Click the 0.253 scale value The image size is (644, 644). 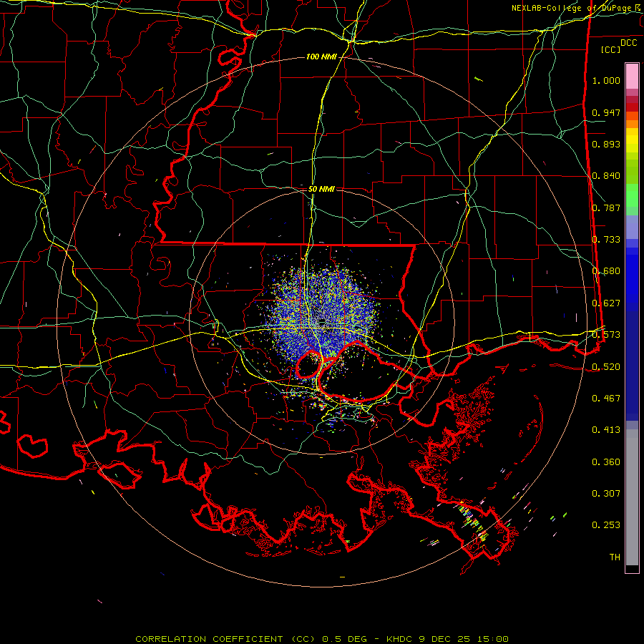(606, 525)
